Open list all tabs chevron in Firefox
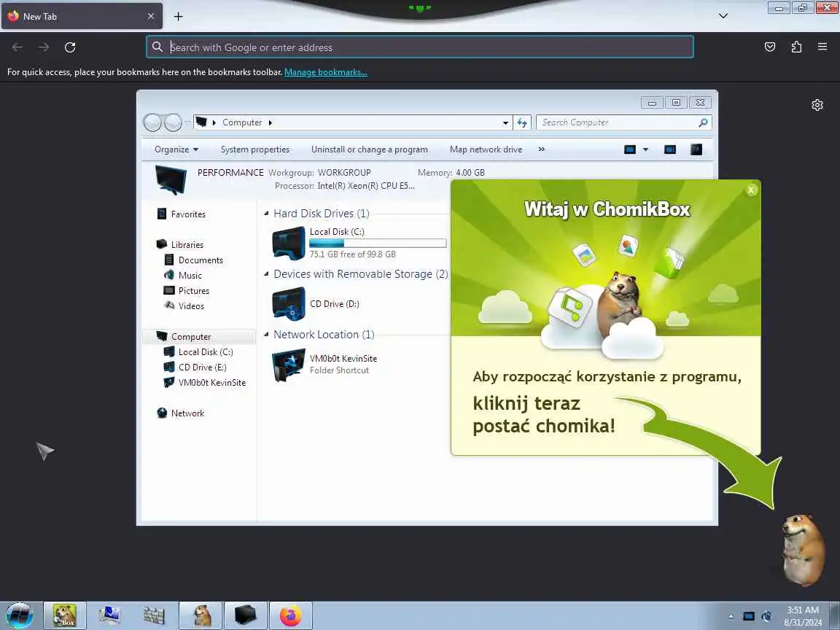Screen dimensions: 840x630 click(723, 16)
